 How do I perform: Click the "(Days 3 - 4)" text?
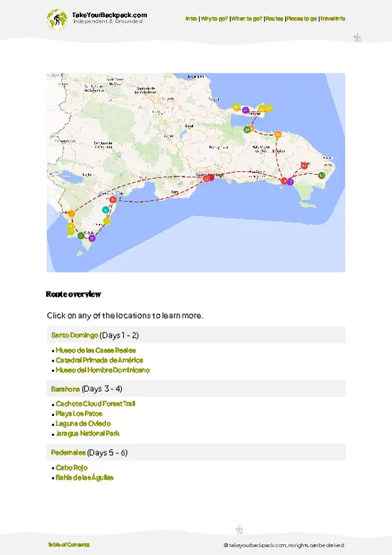click(102, 389)
